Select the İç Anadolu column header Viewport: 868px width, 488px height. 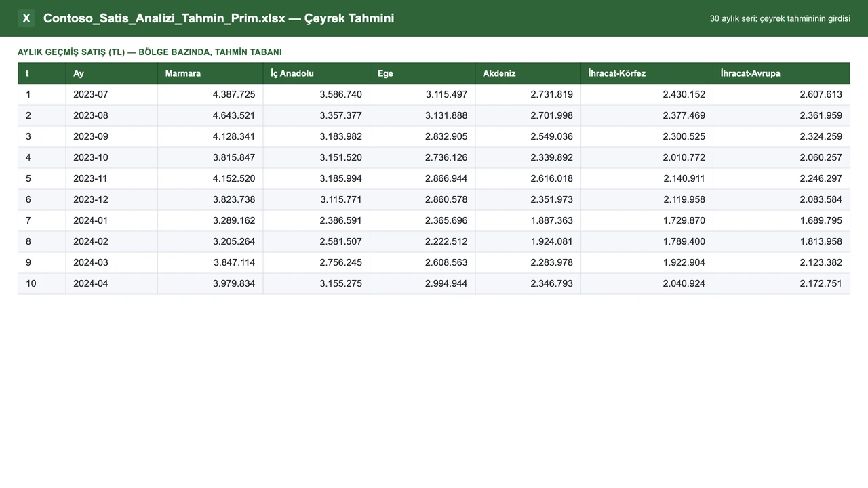(x=316, y=73)
